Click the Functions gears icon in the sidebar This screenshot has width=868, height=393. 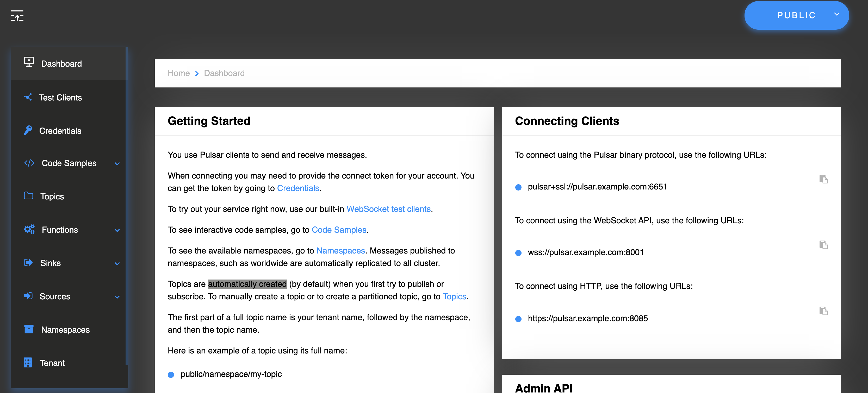pos(29,229)
